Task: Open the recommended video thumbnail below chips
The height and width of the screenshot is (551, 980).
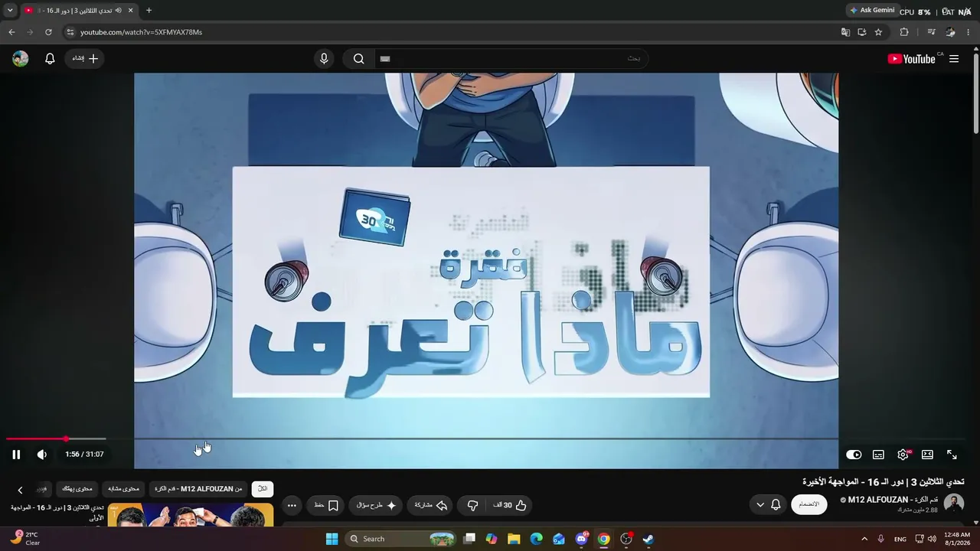Action: pos(191,515)
